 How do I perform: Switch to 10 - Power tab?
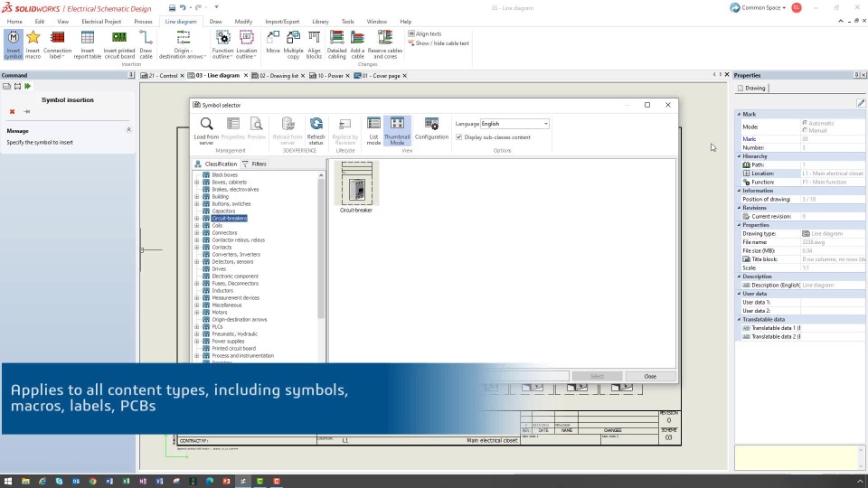pyautogui.click(x=329, y=76)
